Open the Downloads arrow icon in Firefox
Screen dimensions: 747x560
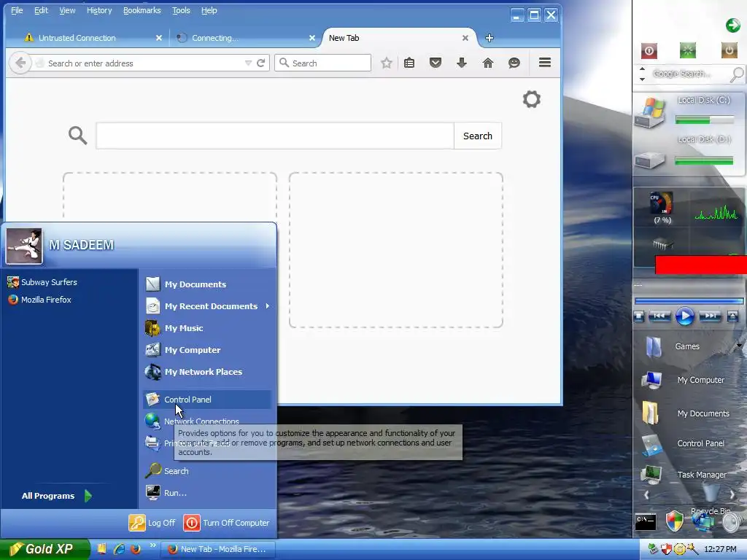461,63
